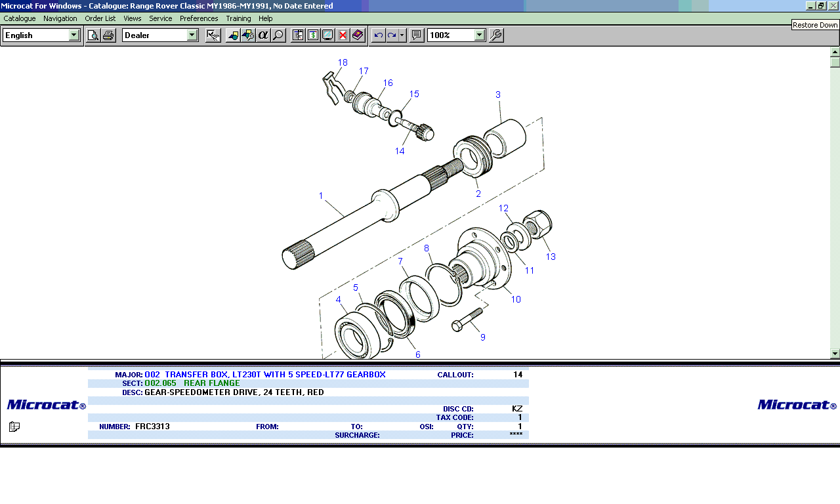Viewport: 840px width, 504px height.
Task: Select callout number 14 in diagram
Action: [x=400, y=152]
